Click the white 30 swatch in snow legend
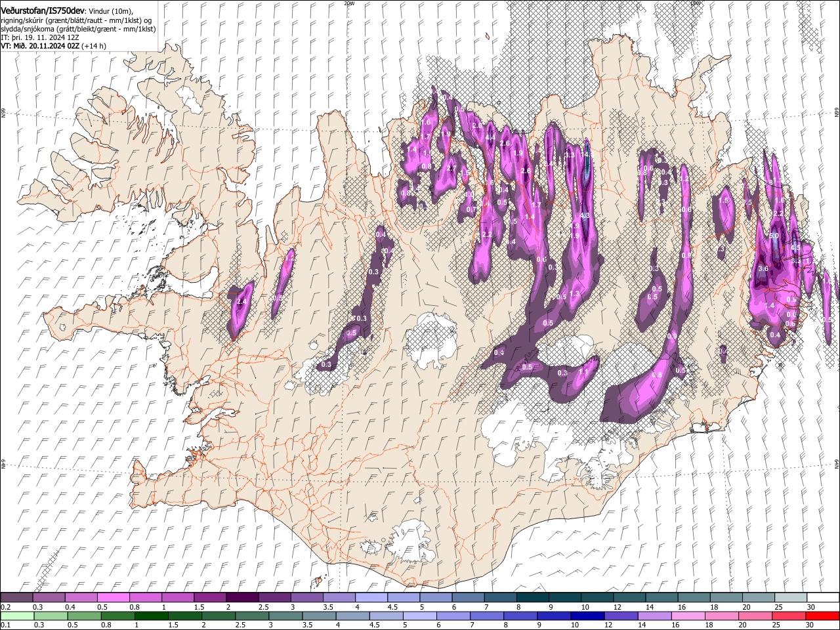 (822, 597)
